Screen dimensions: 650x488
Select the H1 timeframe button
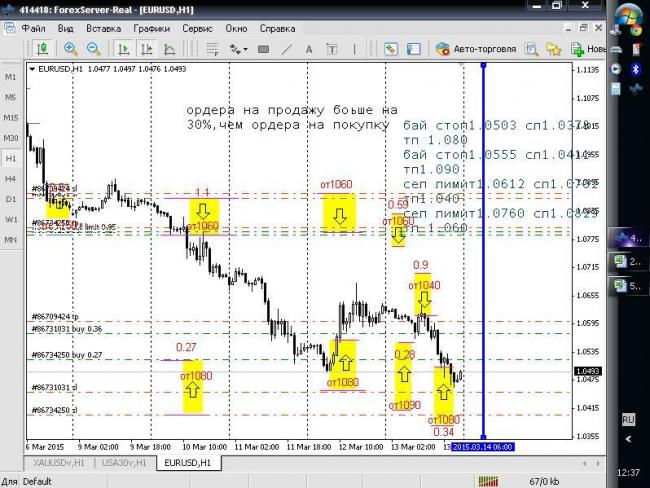(10, 158)
